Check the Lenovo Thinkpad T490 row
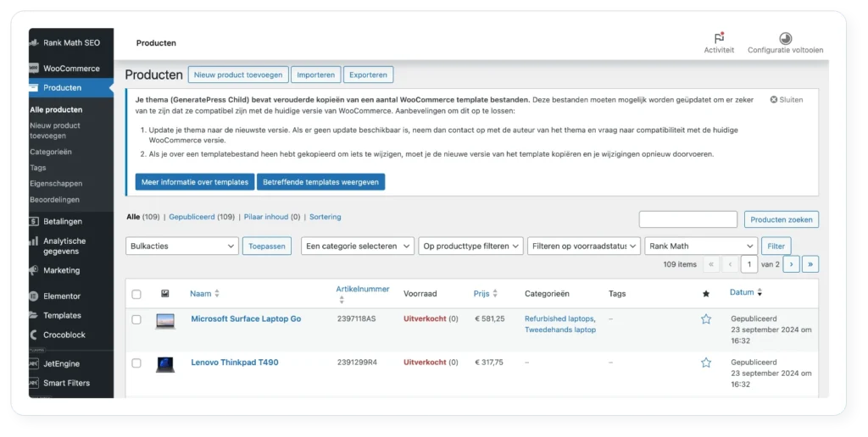Viewport: 868px width, 437px height. (136, 363)
